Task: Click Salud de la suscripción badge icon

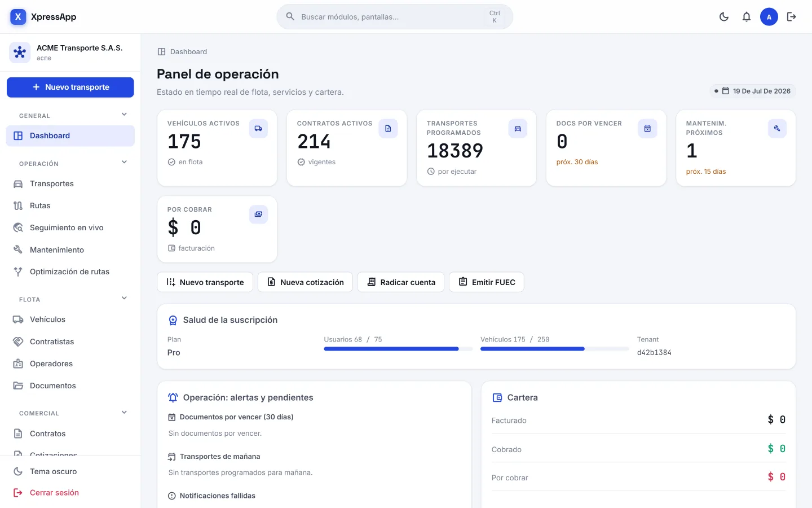Action: pyautogui.click(x=173, y=320)
